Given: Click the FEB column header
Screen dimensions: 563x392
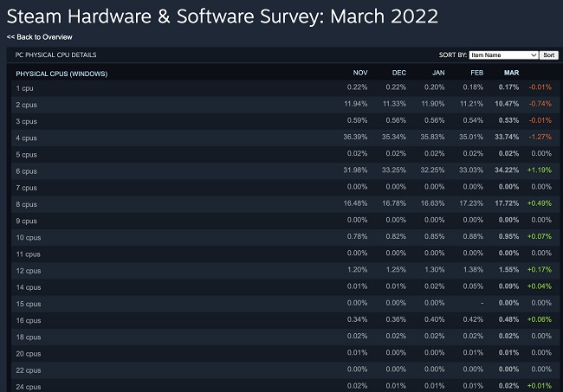Looking at the screenshot, I should pos(478,73).
